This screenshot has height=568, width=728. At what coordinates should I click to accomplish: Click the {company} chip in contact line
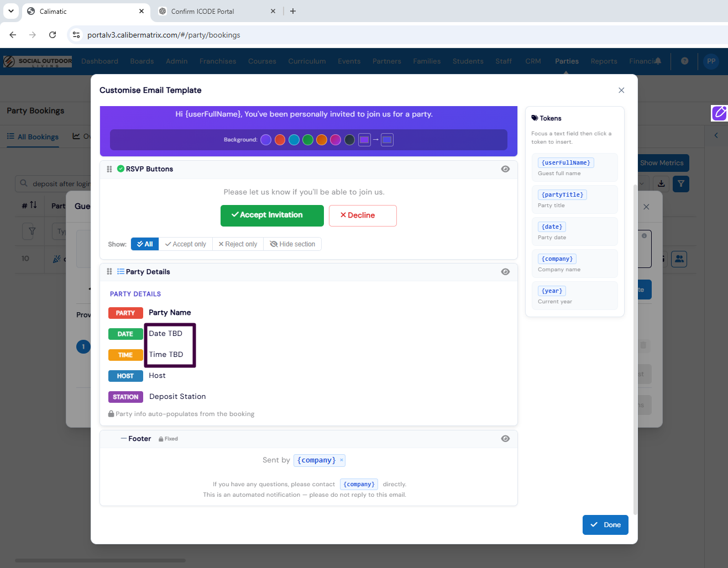coord(359,485)
